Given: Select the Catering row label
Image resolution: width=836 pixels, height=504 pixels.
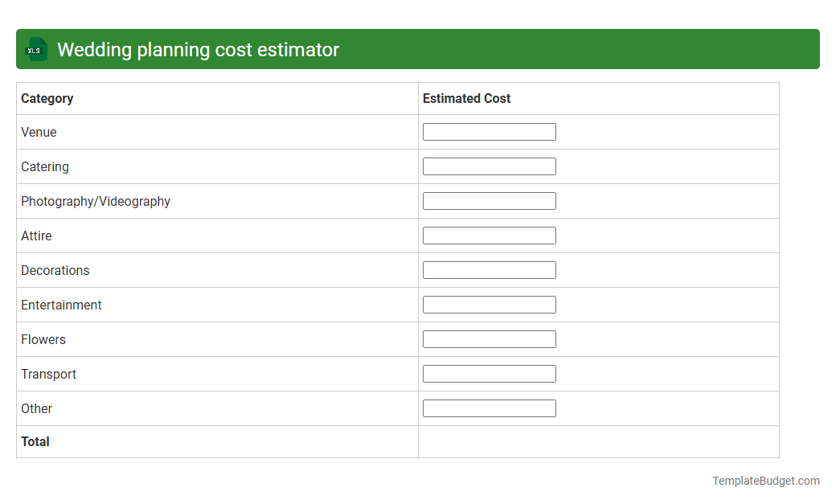Looking at the screenshot, I should (x=44, y=166).
